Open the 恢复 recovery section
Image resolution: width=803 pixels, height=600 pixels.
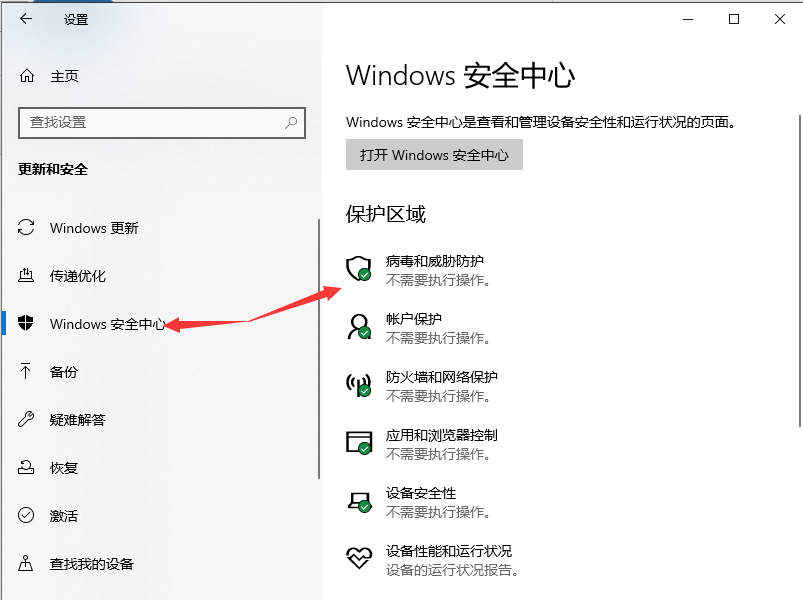click(64, 468)
